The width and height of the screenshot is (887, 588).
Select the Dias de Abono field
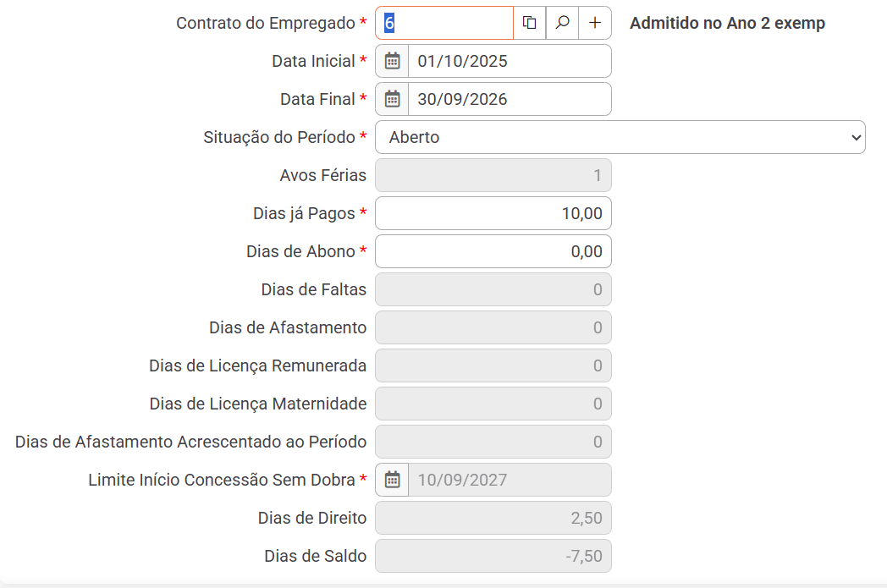pos(493,251)
